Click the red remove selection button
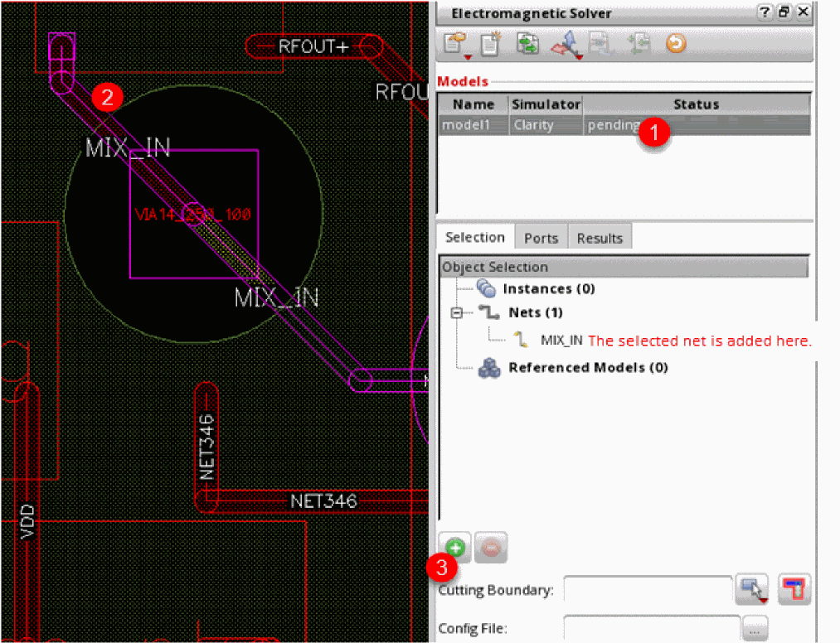 [491, 548]
